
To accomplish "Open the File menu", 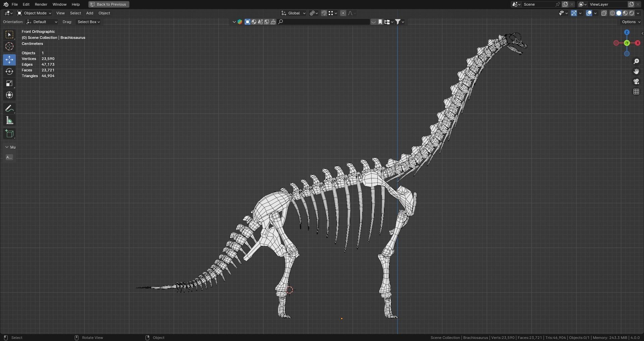I will coord(15,4).
